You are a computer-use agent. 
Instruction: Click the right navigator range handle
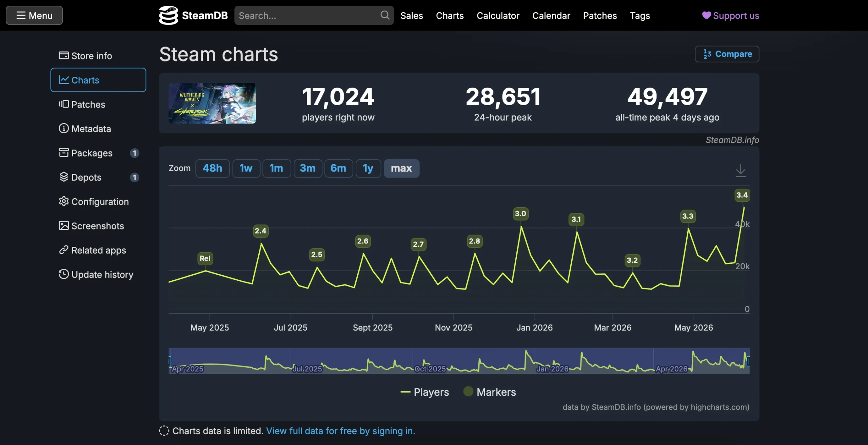pyautogui.click(x=748, y=361)
